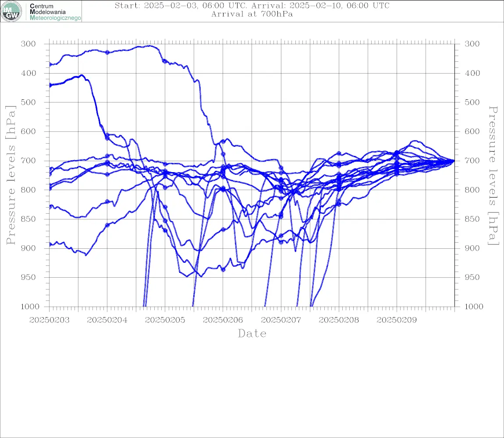The width and height of the screenshot is (504, 438).
Task: Click left axis label 850
Action: [x=28, y=219]
